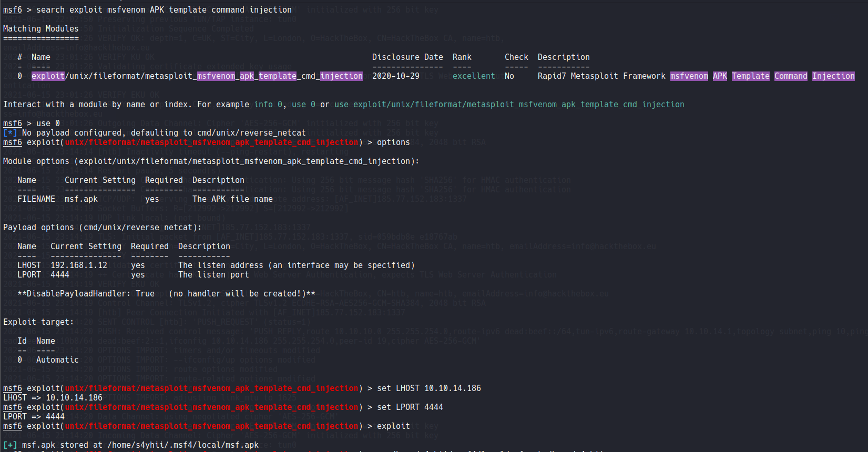Click the 192.168.1.12 LHOST value
Screen dimensions: 868x452
[x=79, y=265]
